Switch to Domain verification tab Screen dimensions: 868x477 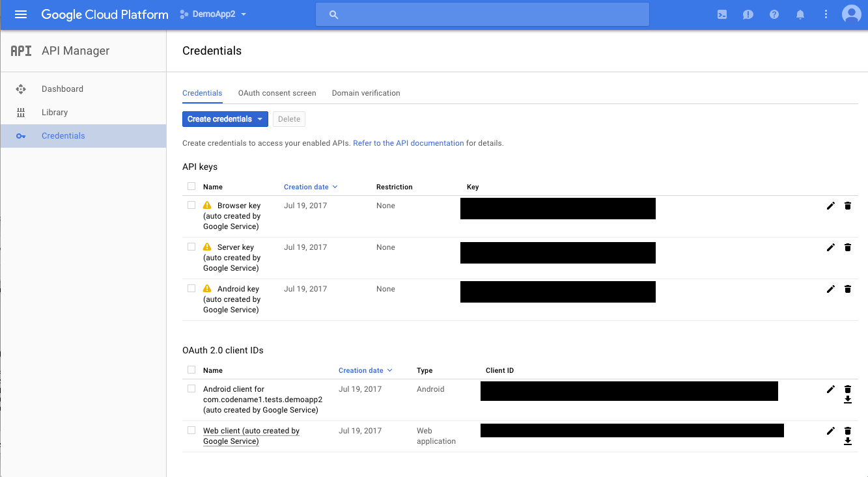(366, 93)
